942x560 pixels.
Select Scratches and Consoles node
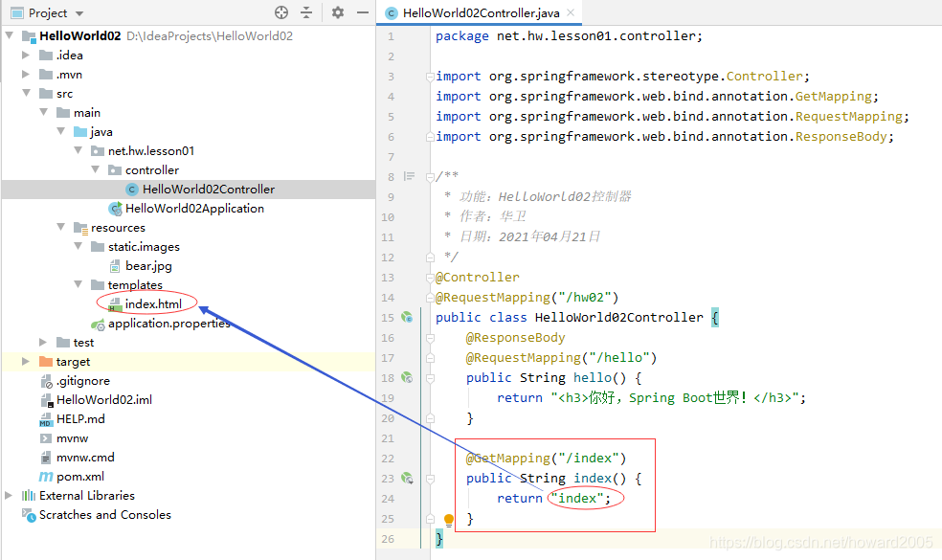(105, 515)
